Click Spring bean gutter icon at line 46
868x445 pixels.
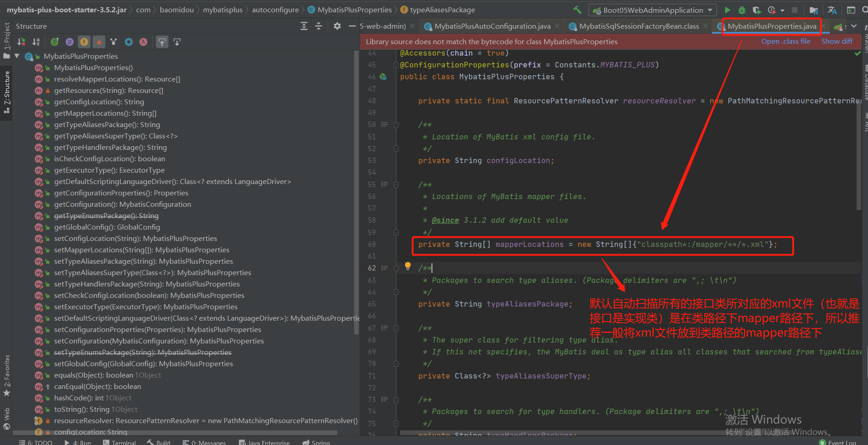383,77
